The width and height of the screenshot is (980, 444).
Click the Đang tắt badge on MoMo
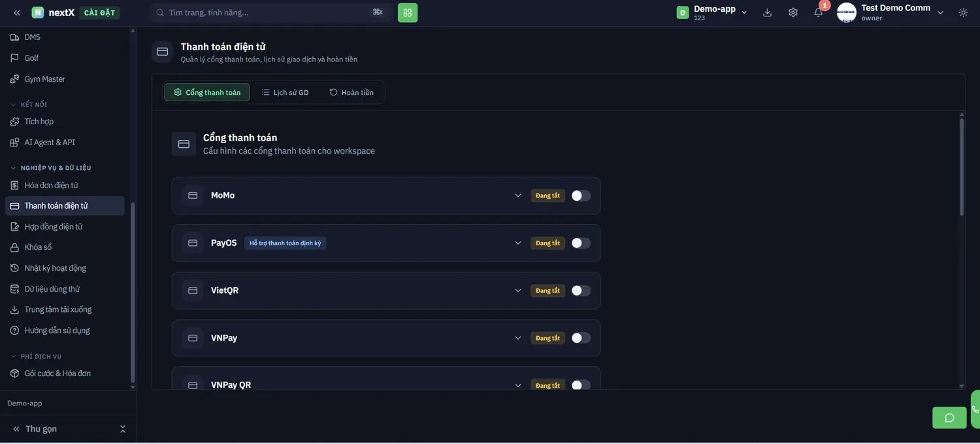click(547, 196)
